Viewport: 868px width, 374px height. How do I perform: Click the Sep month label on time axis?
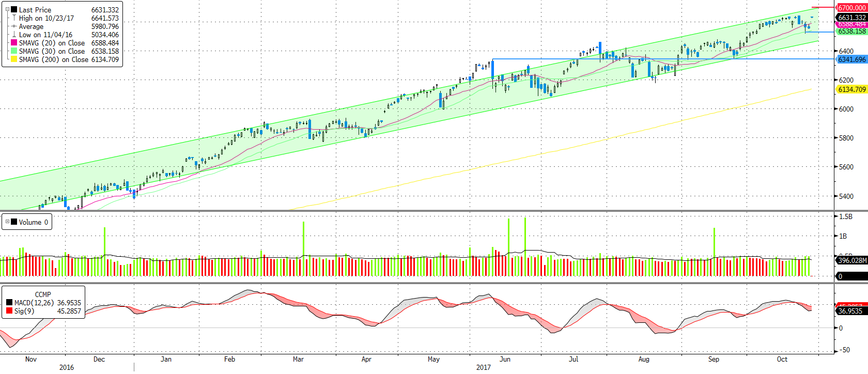[x=714, y=359]
